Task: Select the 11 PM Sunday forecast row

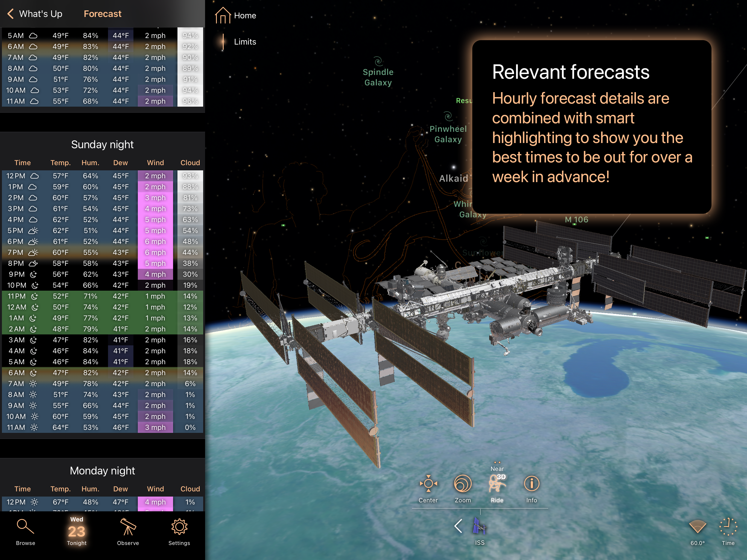Action: click(x=102, y=296)
